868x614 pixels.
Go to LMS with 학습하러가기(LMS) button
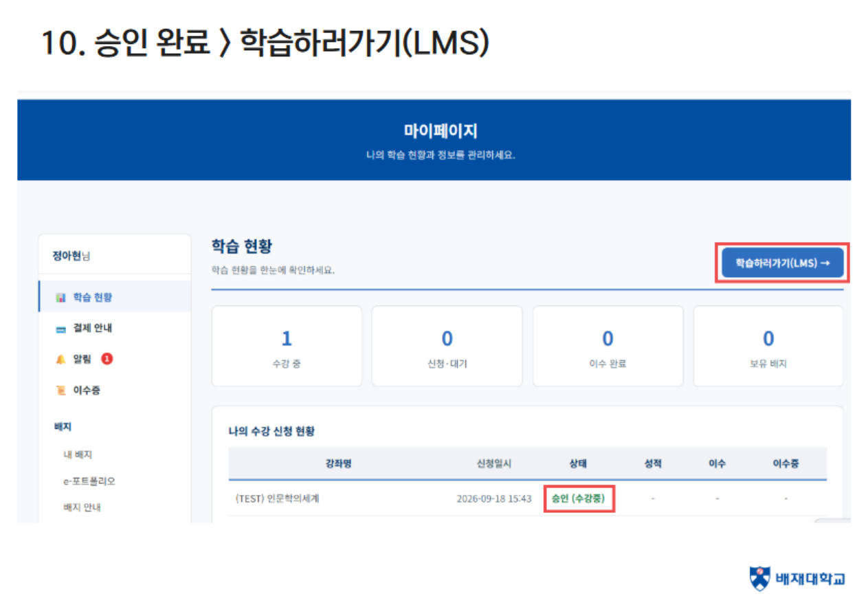[783, 263]
